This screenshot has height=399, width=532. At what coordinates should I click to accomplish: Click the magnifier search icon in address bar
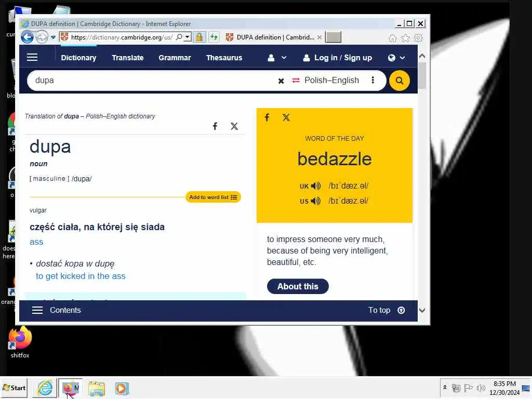179,37
